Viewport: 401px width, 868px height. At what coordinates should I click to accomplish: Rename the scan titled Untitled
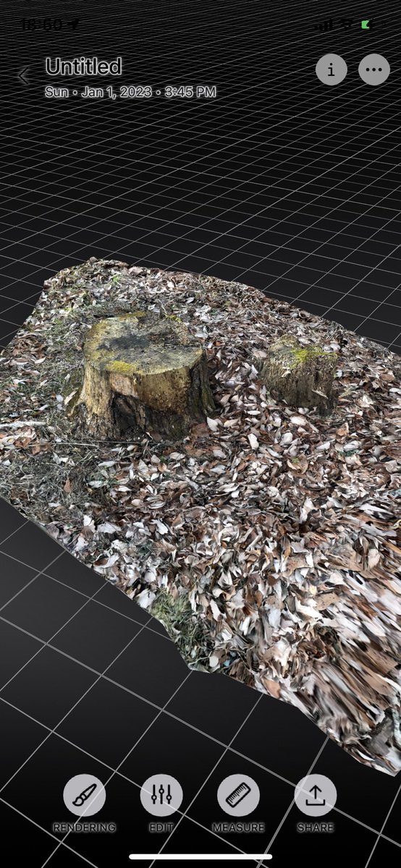[83, 67]
